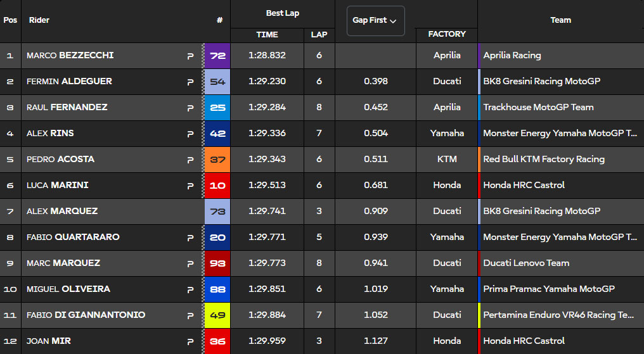
Task: Click the # column header
Action: (220, 20)
